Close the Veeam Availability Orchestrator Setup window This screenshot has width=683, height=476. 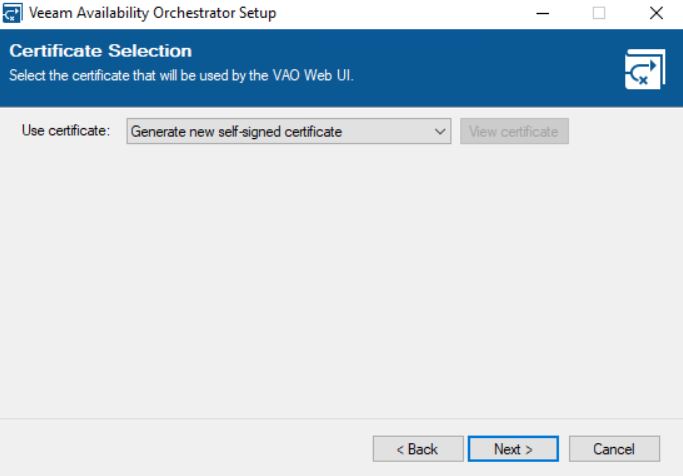pyautogui.click(x=656, y=13)
